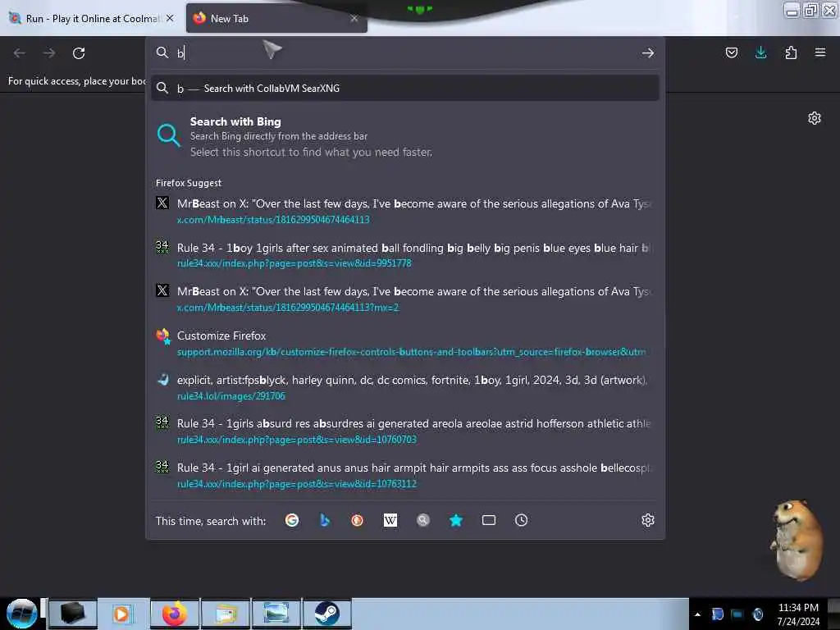Open the picture viewer taskbar icon

tap(276, 614)
